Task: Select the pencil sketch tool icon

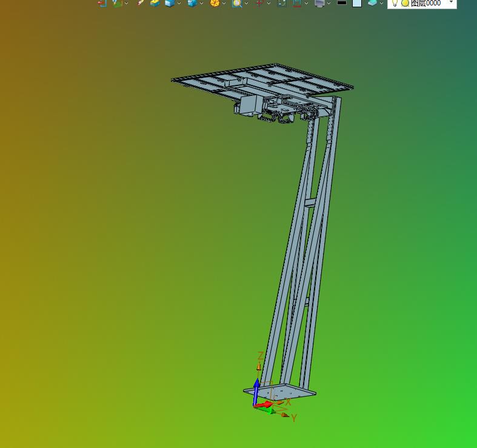Action: coord(140,3)
